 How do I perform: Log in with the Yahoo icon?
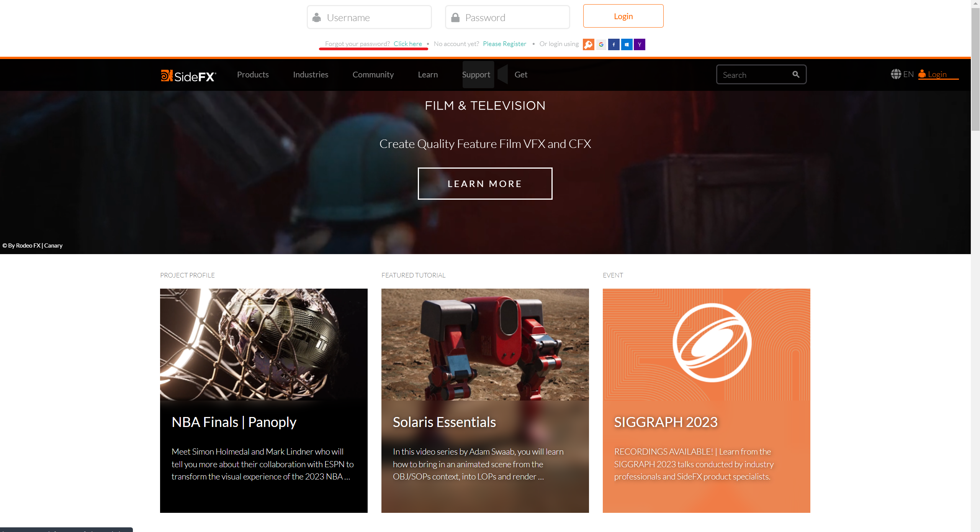[x=640, y=44]
